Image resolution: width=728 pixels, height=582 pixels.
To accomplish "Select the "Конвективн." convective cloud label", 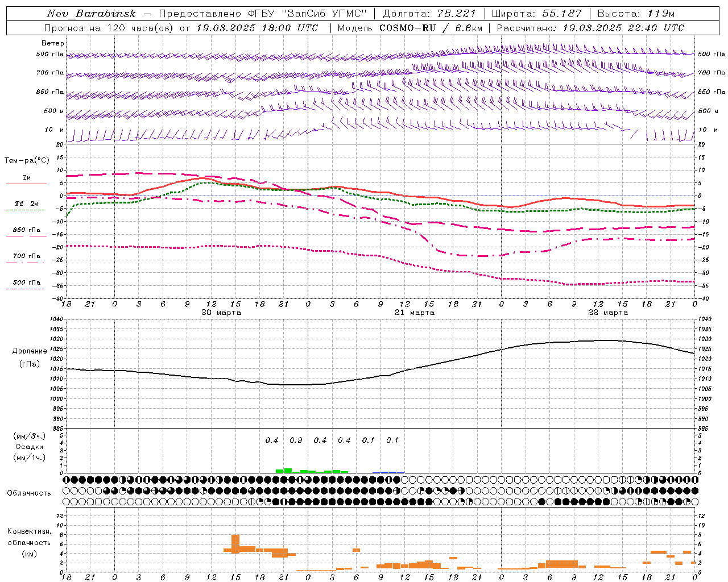I will [x=29, y=531].
